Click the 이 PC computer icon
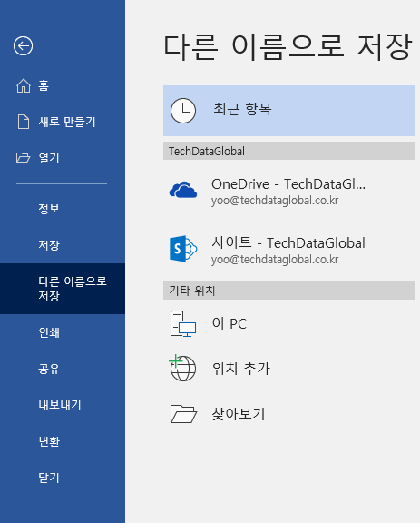Screen dimensions: 420x523 click(x=183, y=323)
